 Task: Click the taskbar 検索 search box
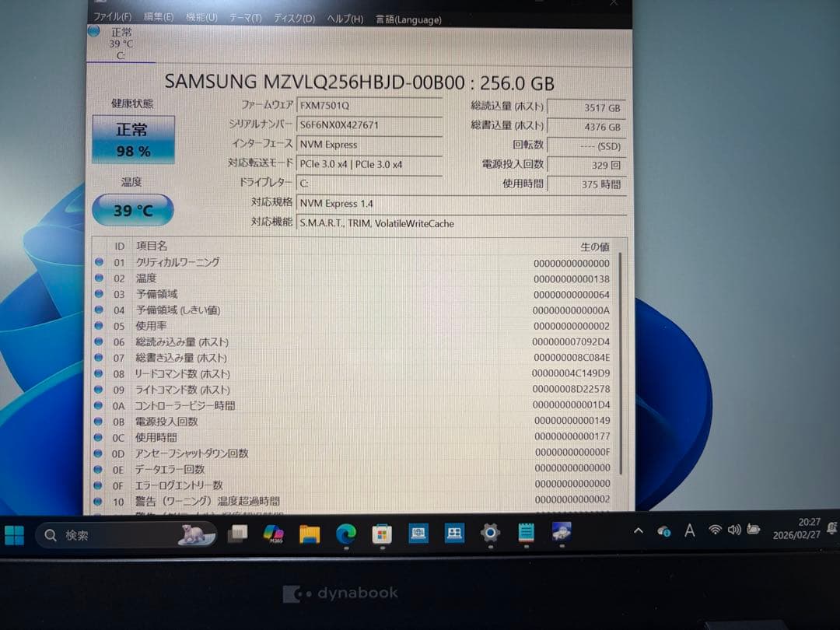tap(117, 534)
